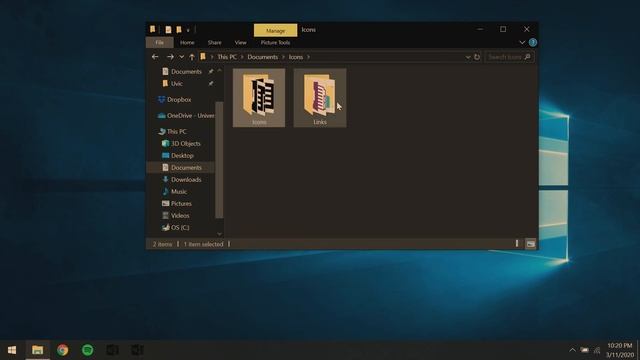Open the Windows Start menu
640x360 pixels.
click(12, 350)
